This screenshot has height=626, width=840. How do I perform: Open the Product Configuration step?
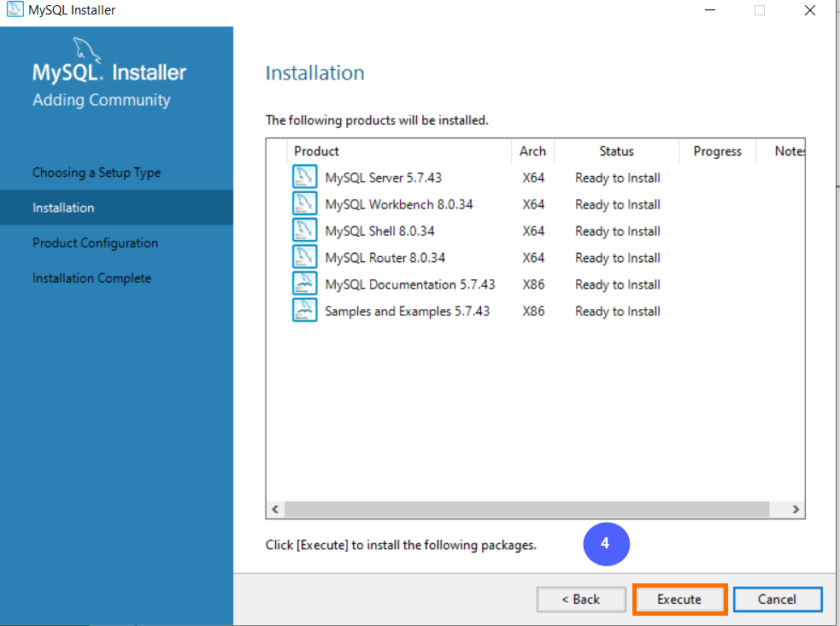96,243
